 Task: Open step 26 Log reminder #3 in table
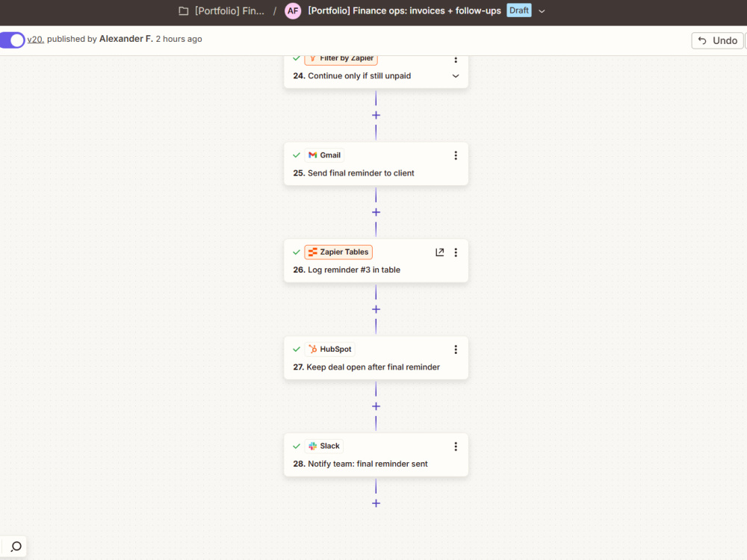pyautogui.click(x=347, y=270)
